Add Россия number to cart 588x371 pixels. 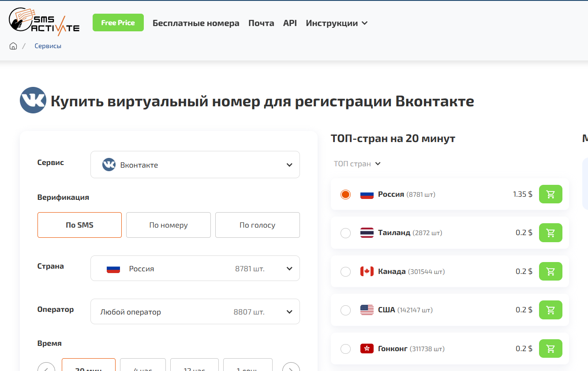pyautogui.click(x=551, y=194)
